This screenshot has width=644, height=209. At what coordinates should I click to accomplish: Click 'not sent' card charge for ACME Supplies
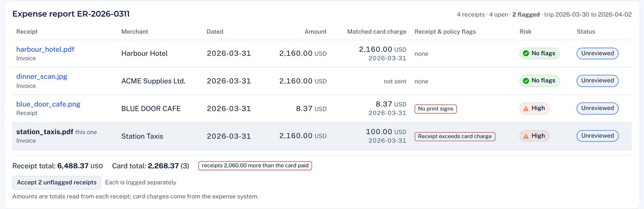coord(395,81)
